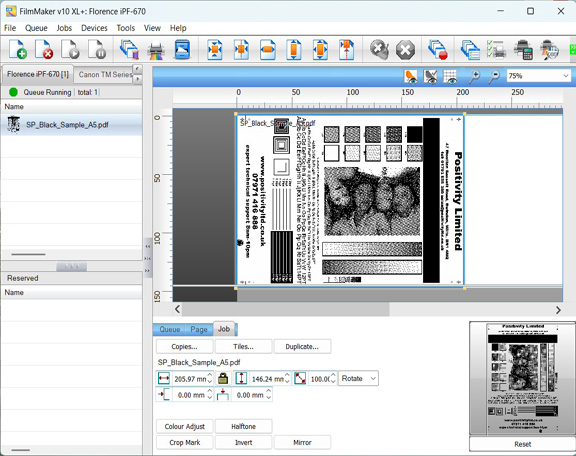The height and width of the screenshot is (456, 576).
Task: Click the fit page with four arrows icon
Action: click(320, 49)
